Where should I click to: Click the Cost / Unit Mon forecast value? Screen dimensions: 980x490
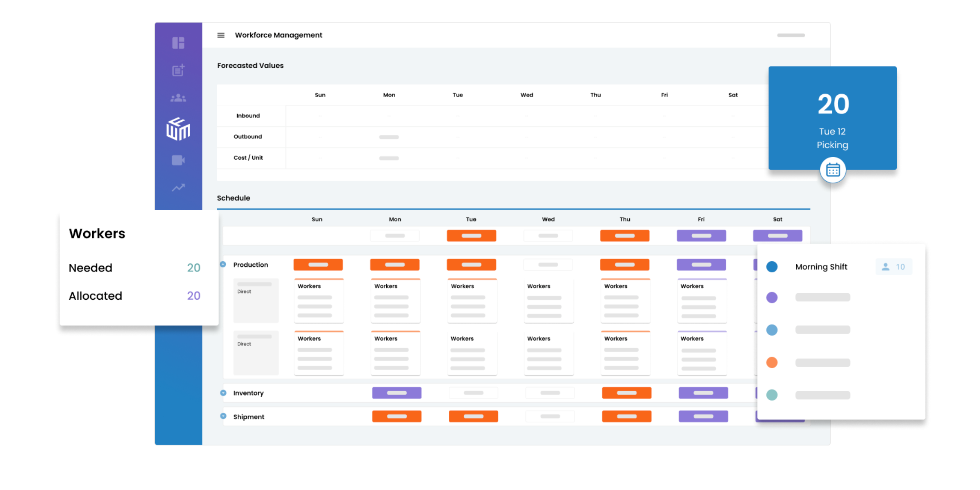pos(389,158)
